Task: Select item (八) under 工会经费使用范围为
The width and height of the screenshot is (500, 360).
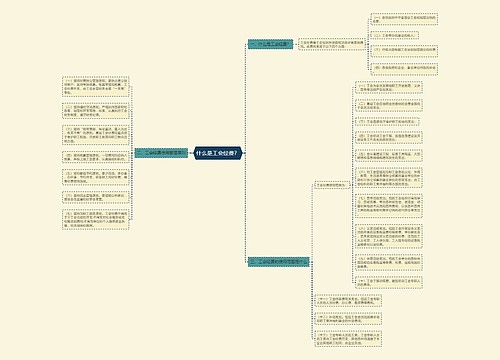Action: point(389,237)
